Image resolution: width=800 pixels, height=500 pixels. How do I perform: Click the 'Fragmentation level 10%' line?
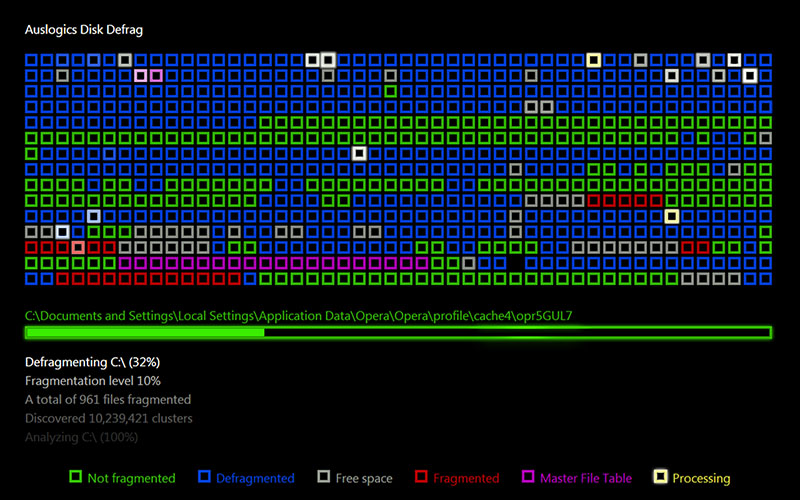click(92, 381)
